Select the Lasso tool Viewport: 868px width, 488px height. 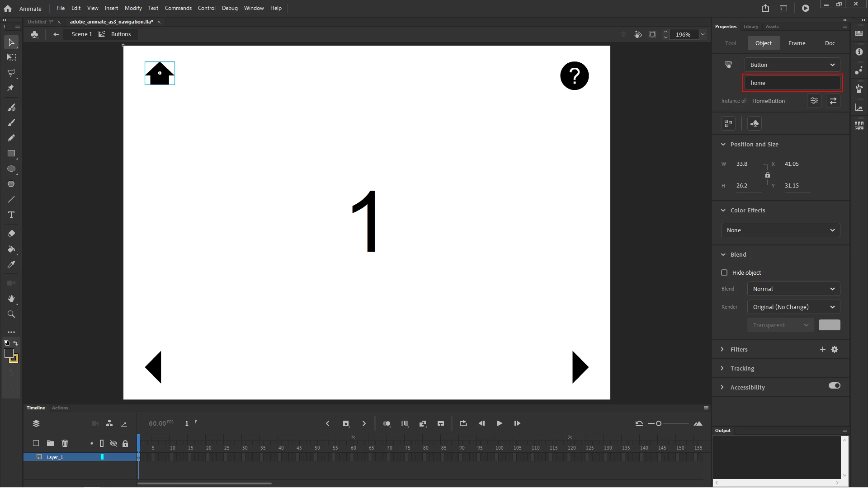click(x=11, y=73)
